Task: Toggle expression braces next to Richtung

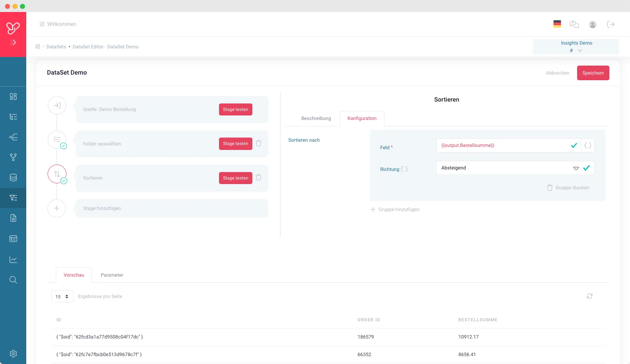Action: (404, 169)
